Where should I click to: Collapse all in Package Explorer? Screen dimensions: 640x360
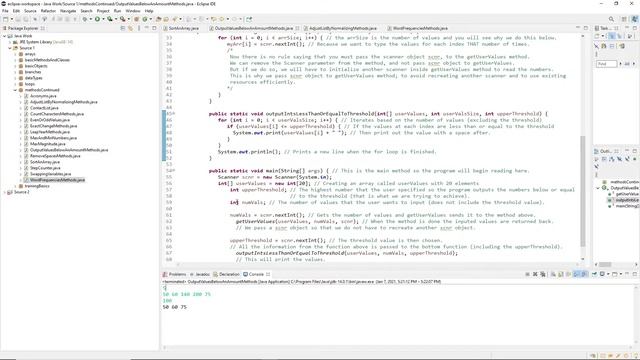(122, 28)
